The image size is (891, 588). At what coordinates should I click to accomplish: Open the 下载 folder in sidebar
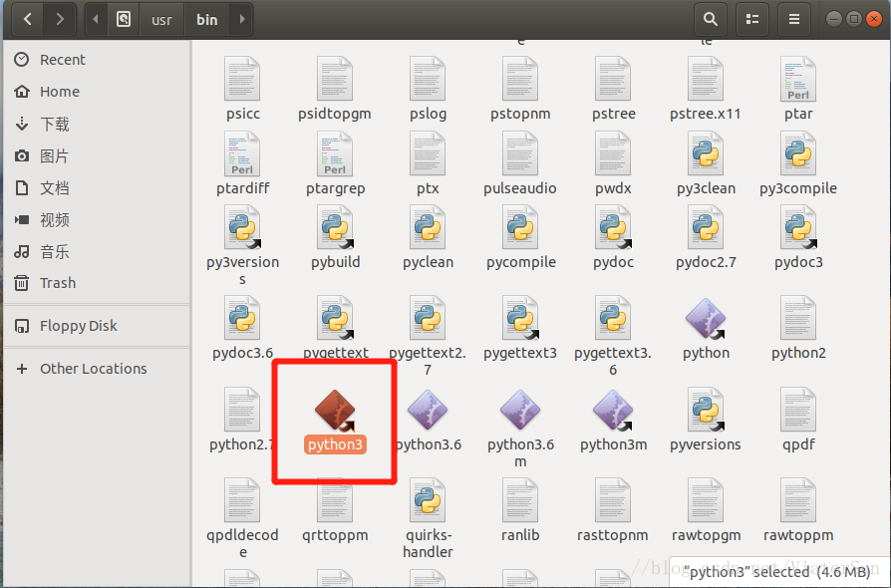[x=97, y=124]
